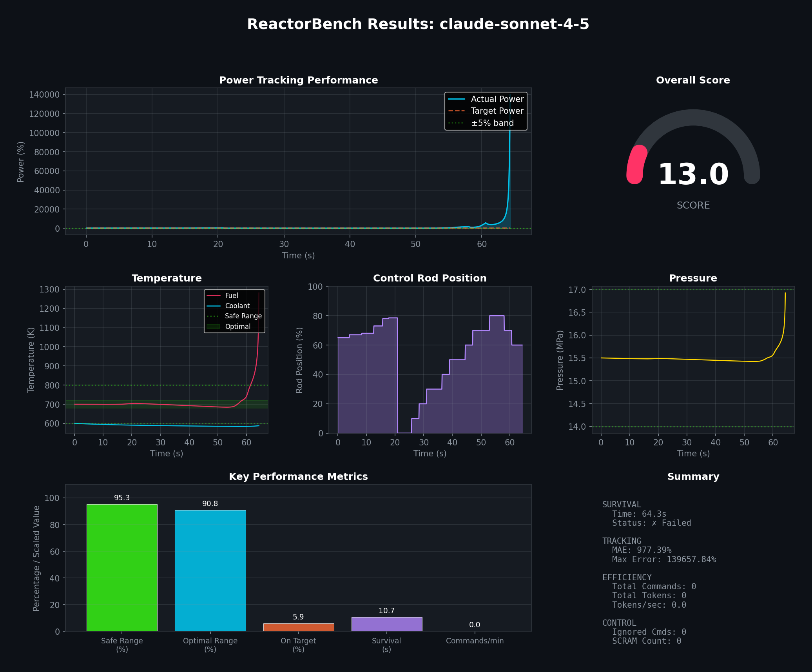This screenshot has width=812, height=672.
Task: Click the Status Failed summary line
Action: coord(651,523)
